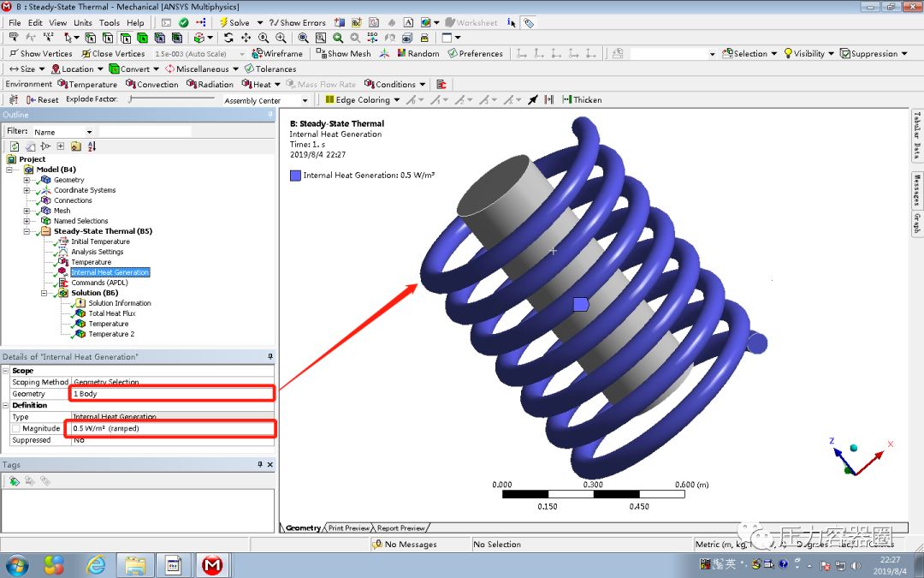Open the Units menu
Image resolution: width=924 pixels, height=578 pixels.
[83, 22]
